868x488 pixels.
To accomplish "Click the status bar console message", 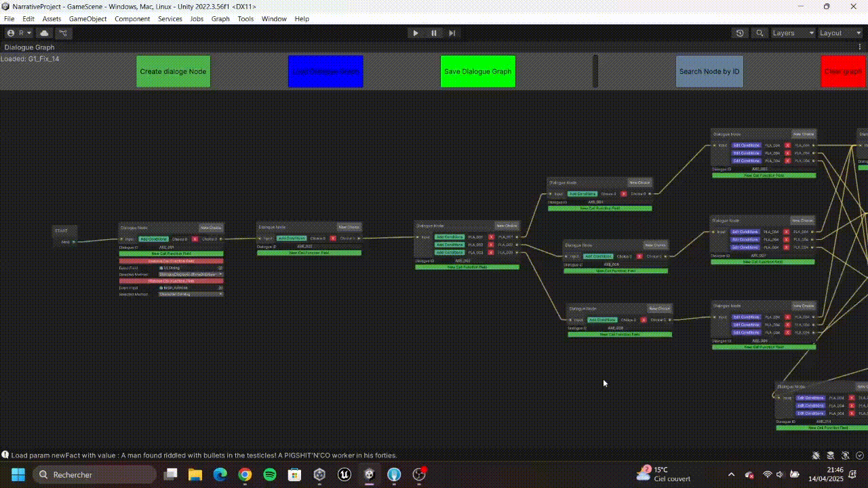I will pyautogui.click(x=204, y=455).
